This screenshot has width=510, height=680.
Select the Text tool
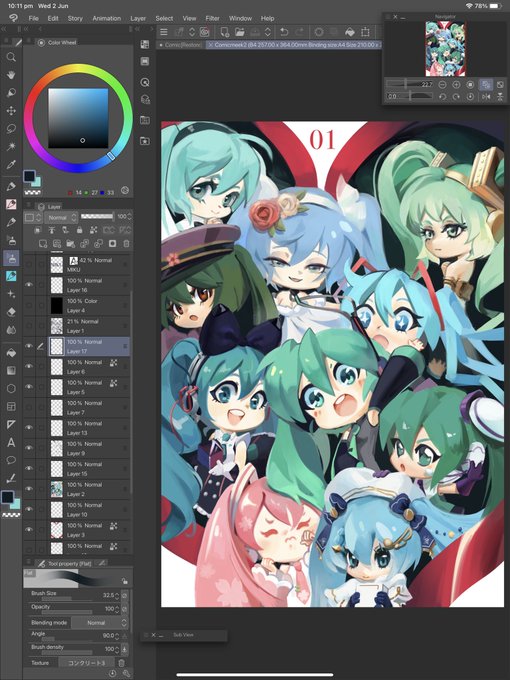11,443
